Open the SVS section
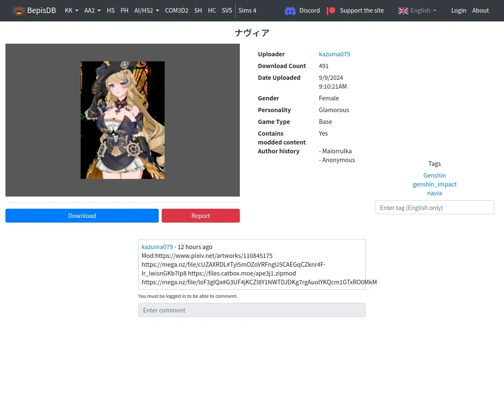This screenshot has width=504, height=420. pyautogui.click(x=227, y=10)
